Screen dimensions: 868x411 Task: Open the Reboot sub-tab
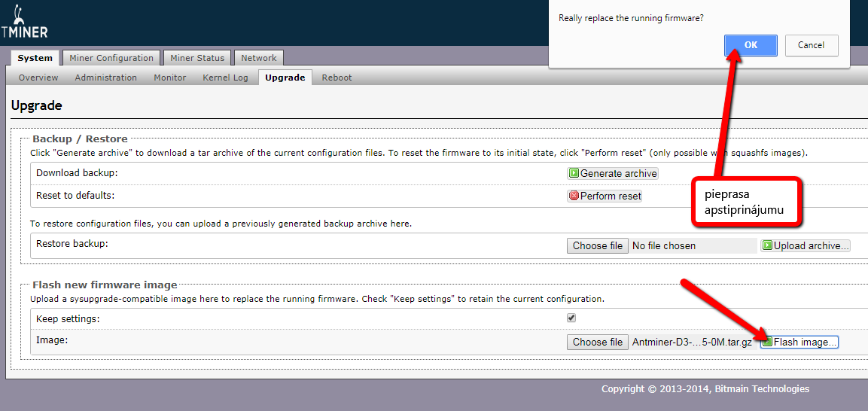click(337, 78)
